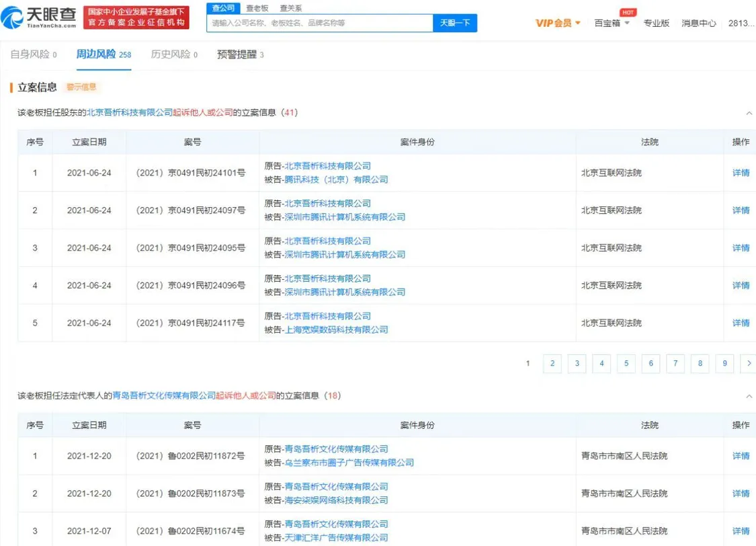Image resolution: width=756 pixels, height=546 pixels.
Task: View 详情 for case 京0491民初24096号
Action: (x=741, y=286)
